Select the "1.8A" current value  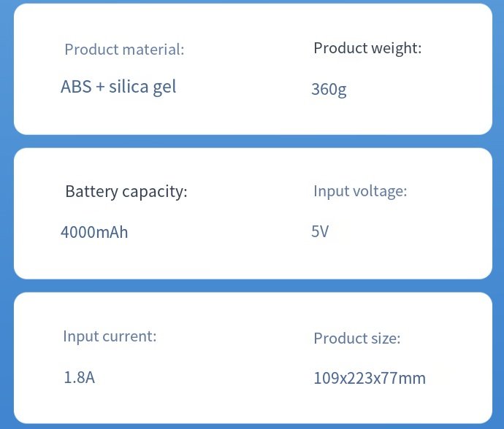pyautogui.click(x=79, y=378)
